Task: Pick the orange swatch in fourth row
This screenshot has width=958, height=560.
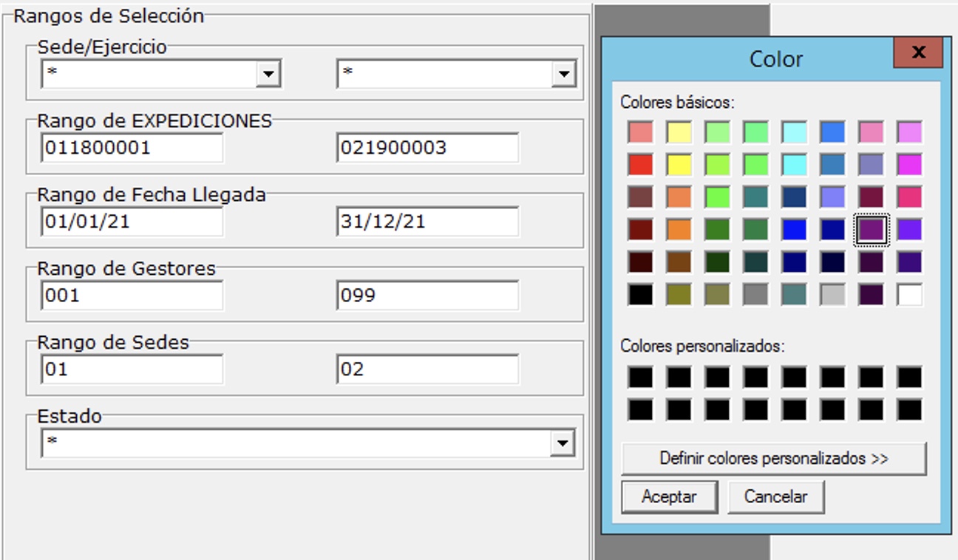Action: pos(679,230)
